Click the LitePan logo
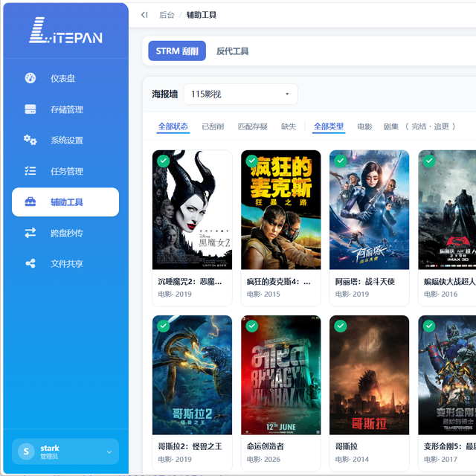Image resolution: width=476 pixels, height=476 pixels. (x=65, y=30)
